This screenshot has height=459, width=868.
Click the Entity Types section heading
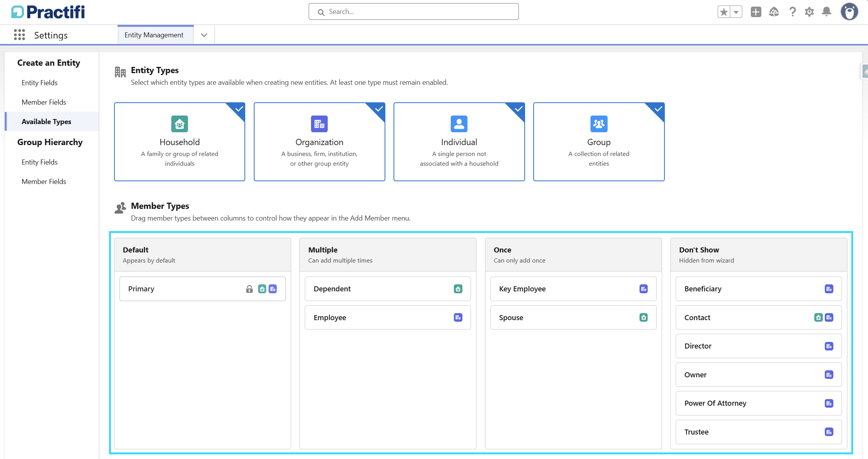pos(155,70)
